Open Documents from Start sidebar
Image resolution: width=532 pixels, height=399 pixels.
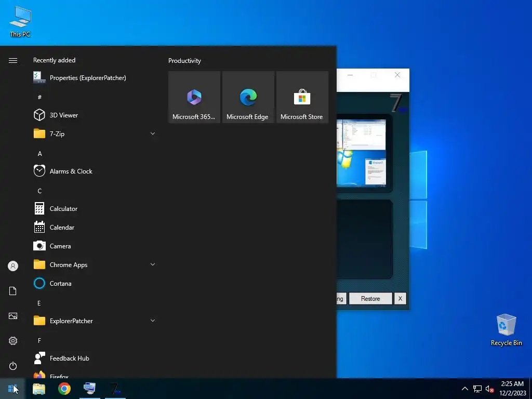click(13, 291)
